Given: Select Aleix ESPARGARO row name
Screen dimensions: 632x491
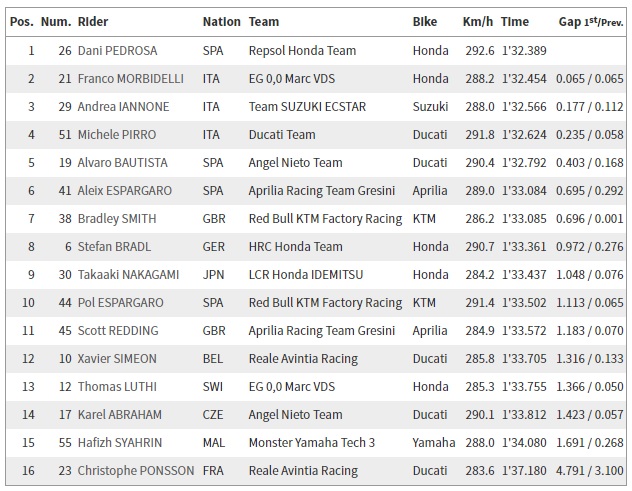Looking at the screenshot, I should tap(125, 191).
